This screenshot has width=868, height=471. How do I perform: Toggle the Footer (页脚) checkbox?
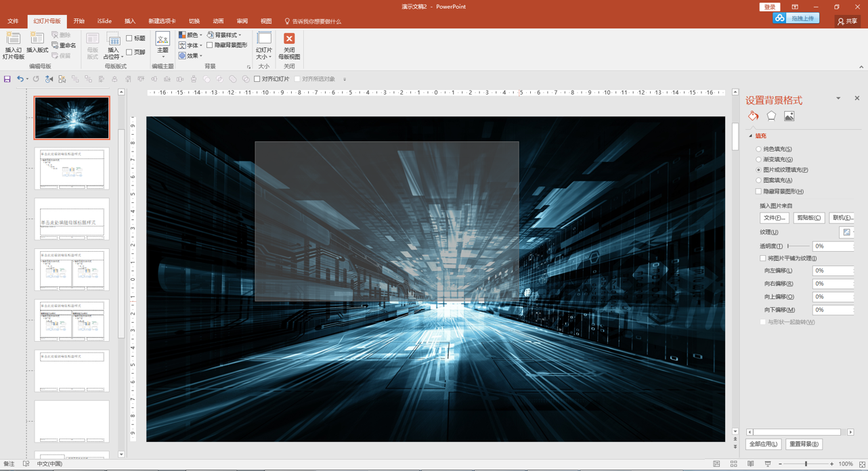coord(129,52)
